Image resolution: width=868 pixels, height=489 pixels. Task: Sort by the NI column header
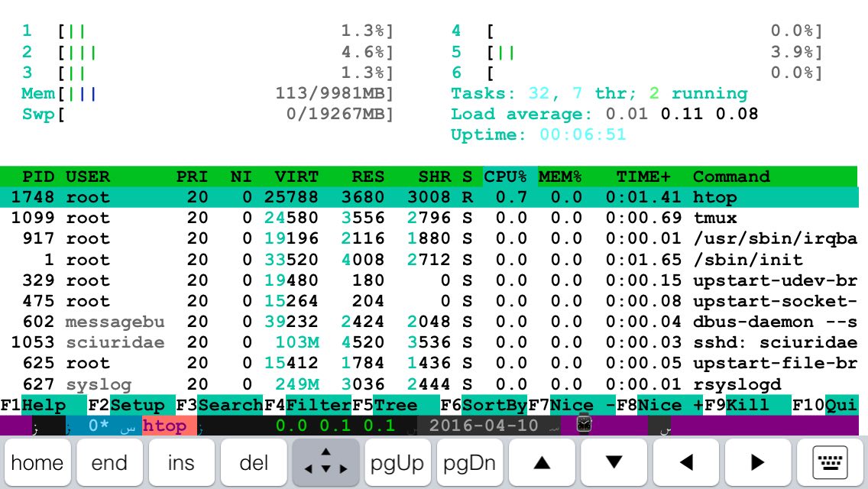pyautogui.click(x=241, y=176)
